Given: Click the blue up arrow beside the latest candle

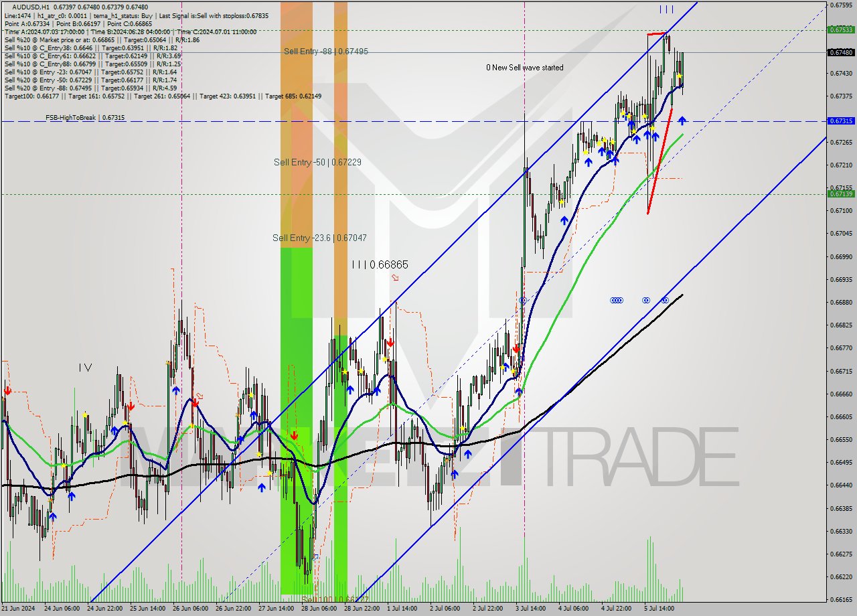Looking at the screenshot, I should click(682, 121).
